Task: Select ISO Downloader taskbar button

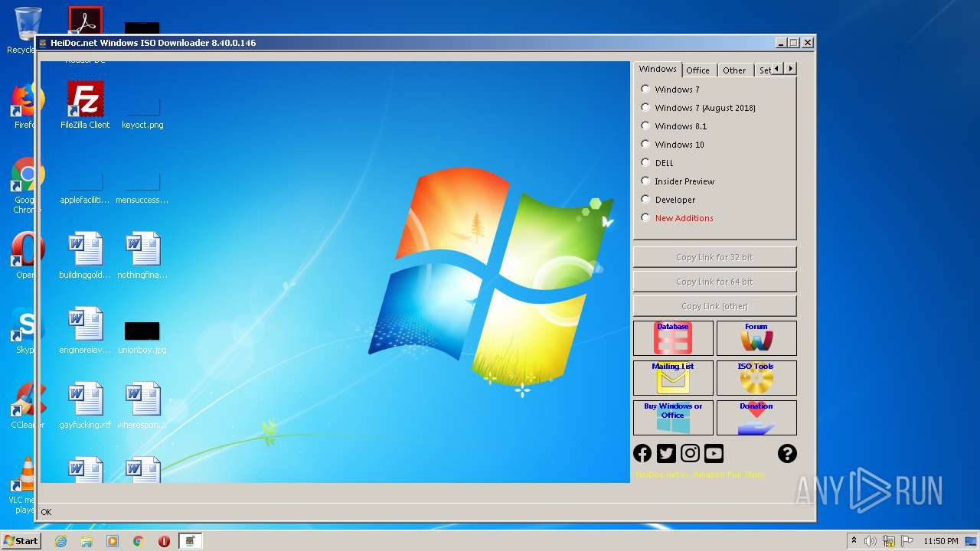Action: point(191,541)
